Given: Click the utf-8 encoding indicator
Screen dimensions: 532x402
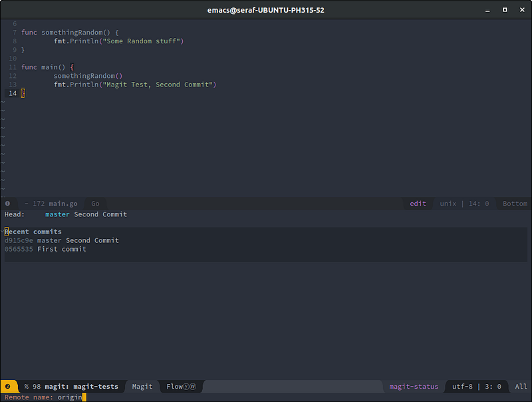Looking at the screenshot, I should [463, 386].
